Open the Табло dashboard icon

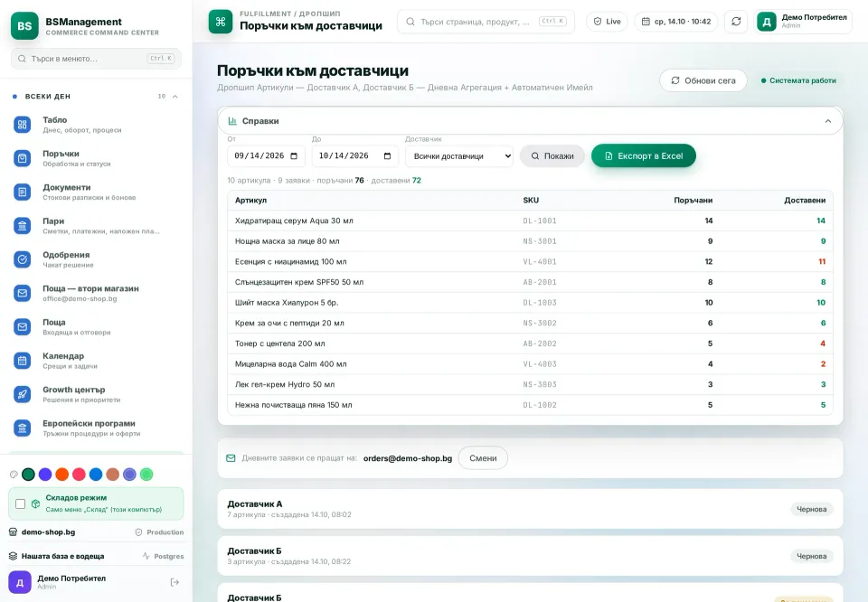[22, 125]
